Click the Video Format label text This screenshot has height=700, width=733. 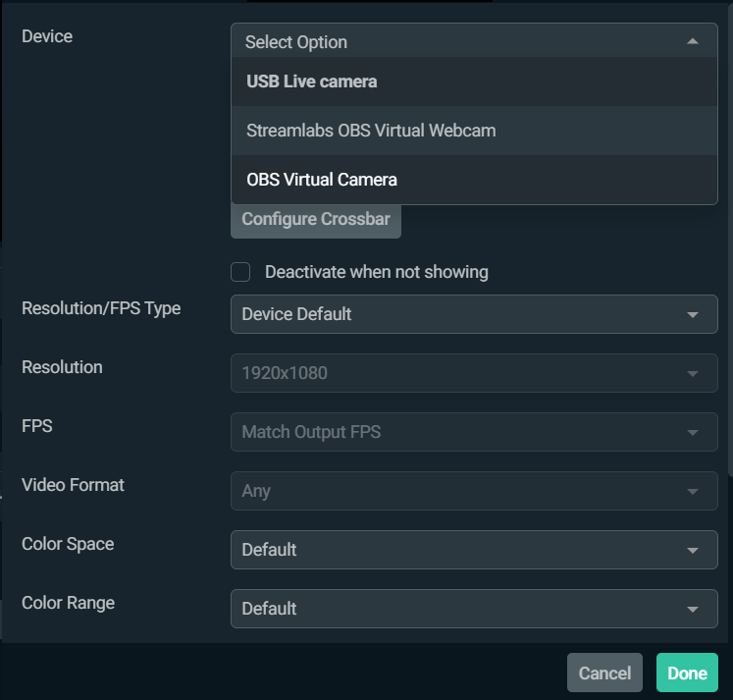pos(73,485)
